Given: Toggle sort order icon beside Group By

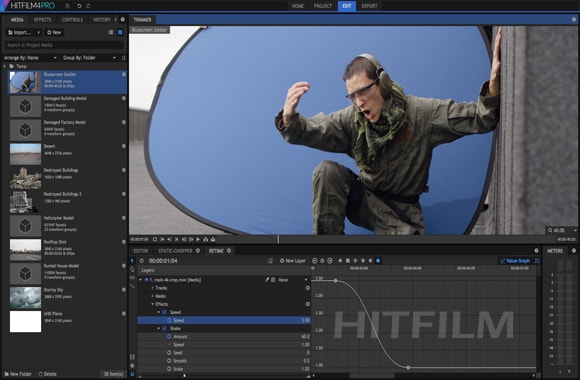Looking at the screenshot, I should (x=124, y=58).
